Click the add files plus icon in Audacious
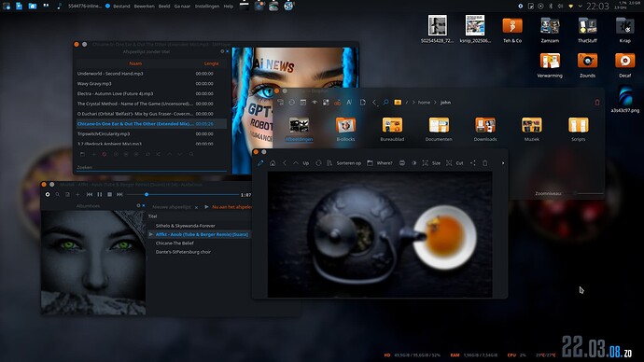The image size is (644, 362). tap(77, 195)
